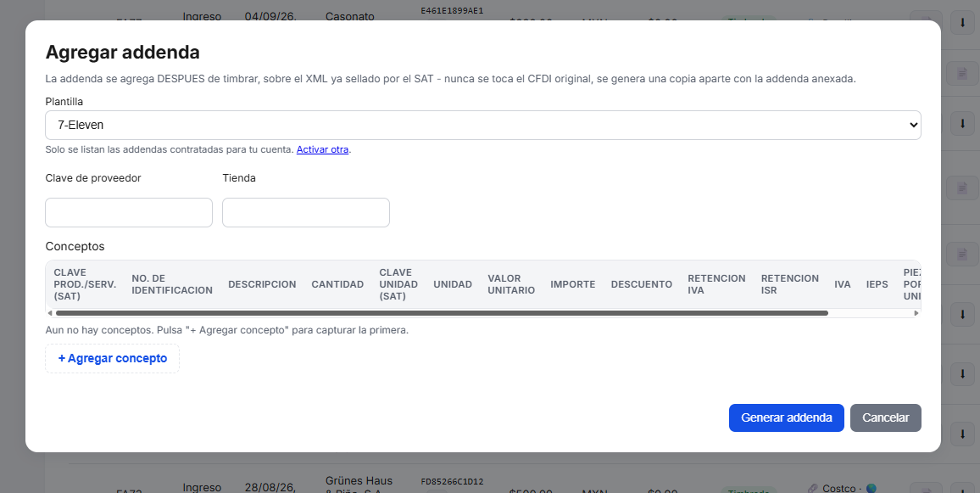Select the 'CANTIDAD' column header

click(337, 284)
